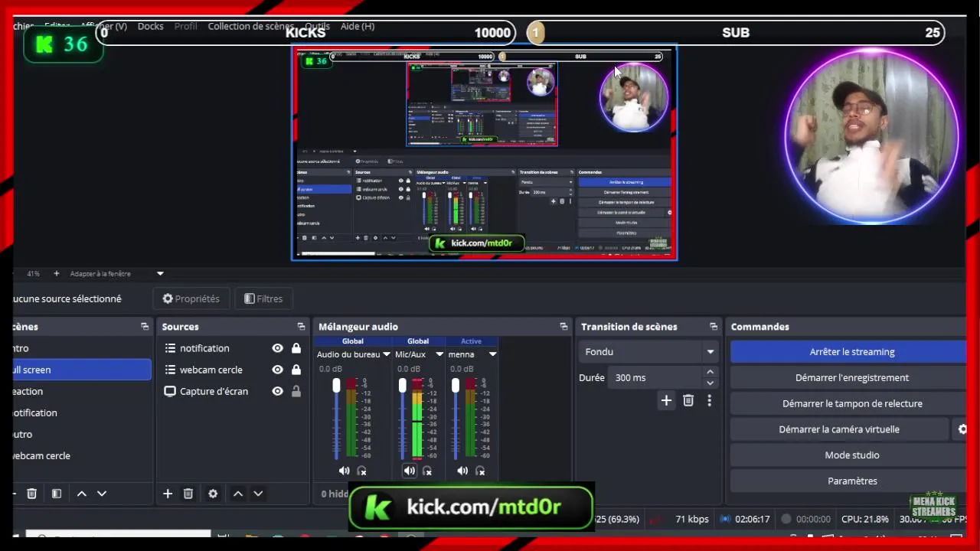980x551 pixels.
Task: Open transition three-dot options menu
Action: pos(709,400)
